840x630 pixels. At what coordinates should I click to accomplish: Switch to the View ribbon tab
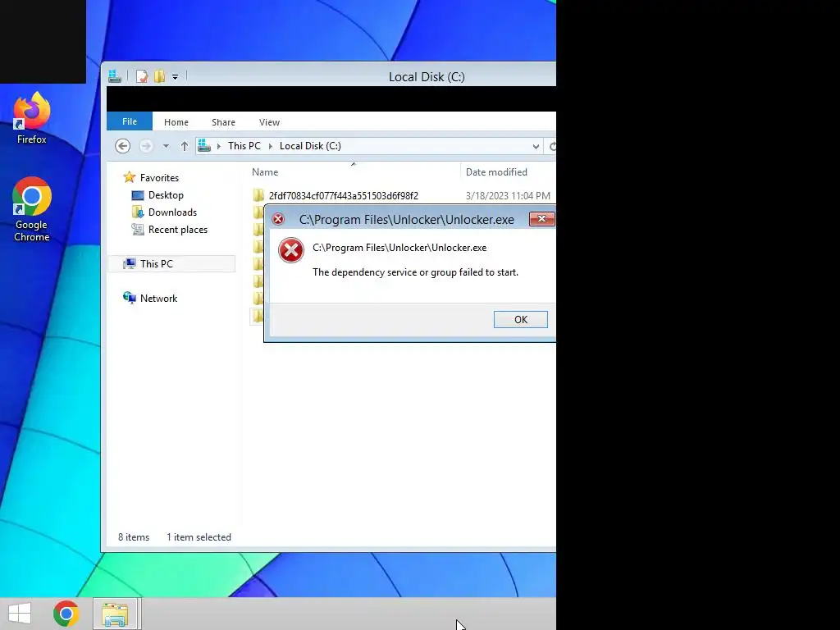coord(269,122)
